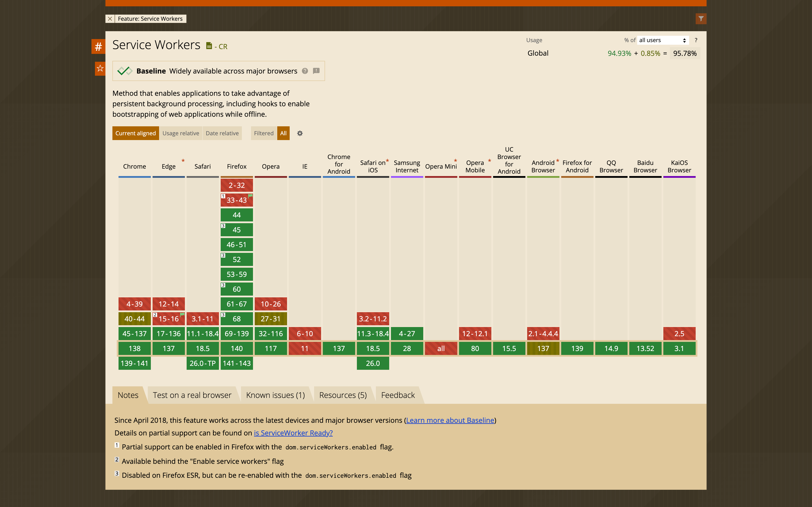The height and width of the screenshot is (507, 812).
Task: Click Chrome 40-44 partial support cell
Action: click(x=134, y=319)
